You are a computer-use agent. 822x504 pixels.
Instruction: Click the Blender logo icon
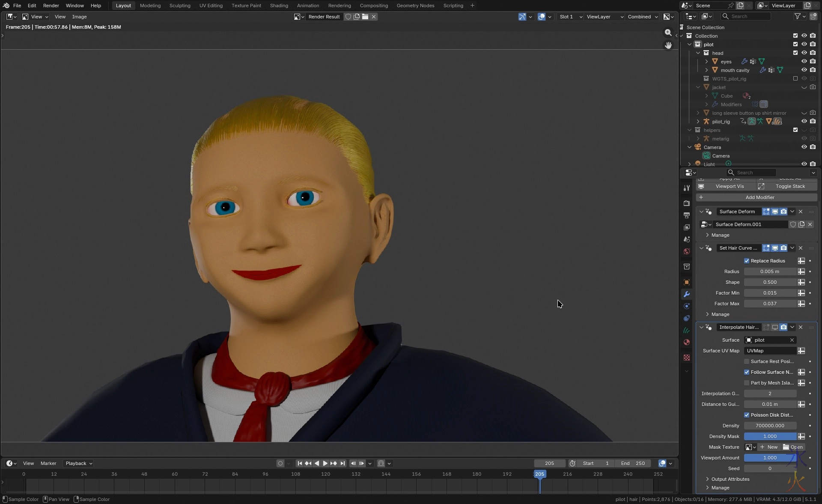[6, 6]
